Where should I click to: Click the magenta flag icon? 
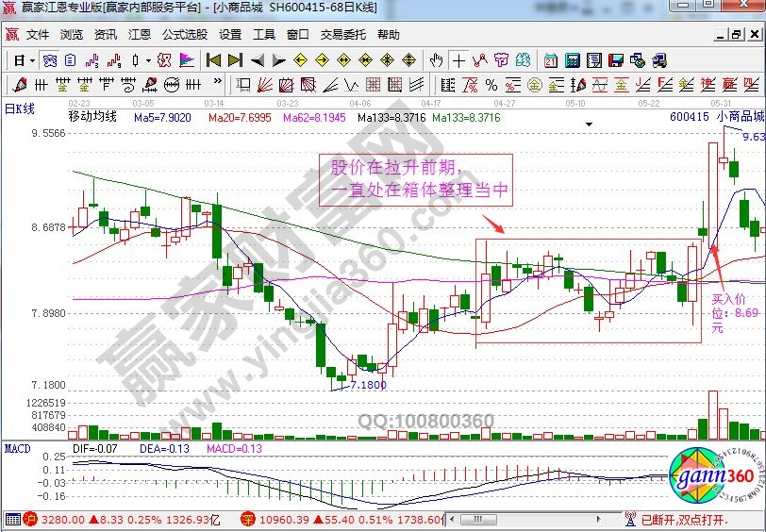click(x=187, y=60)
